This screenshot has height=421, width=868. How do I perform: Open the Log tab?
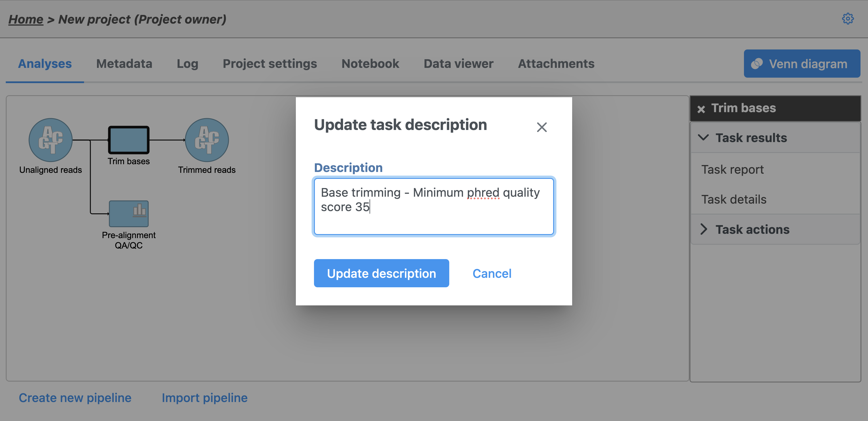pyautogui.click(x=187, y=64)
